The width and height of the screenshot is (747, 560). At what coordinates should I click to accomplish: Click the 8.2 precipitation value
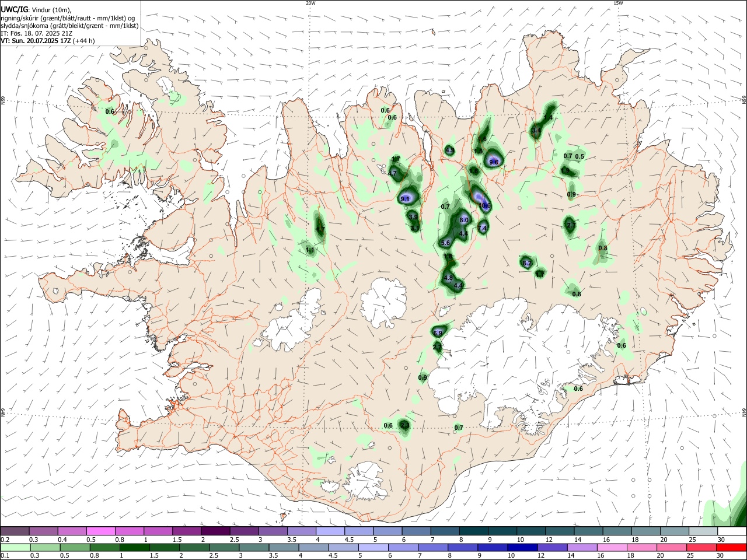coord(527,263)
